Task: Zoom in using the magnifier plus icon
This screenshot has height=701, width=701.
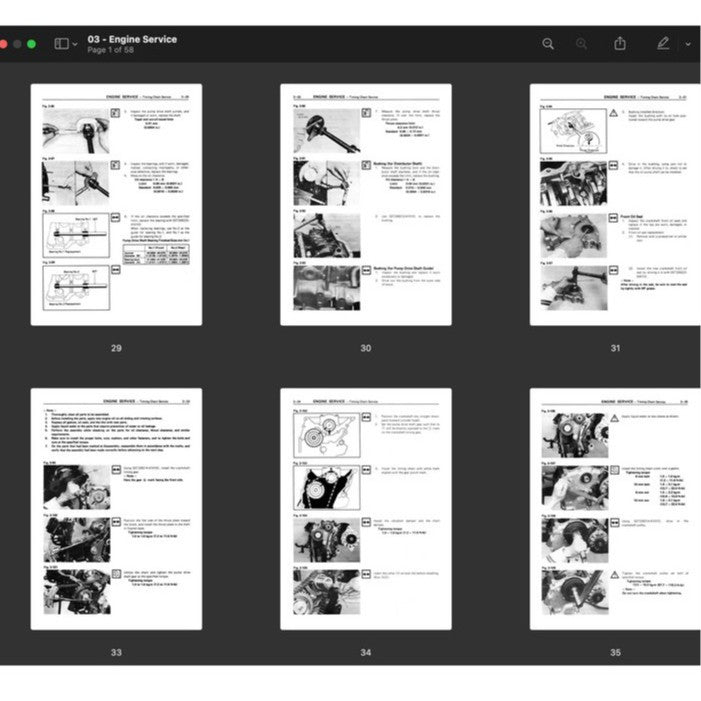Action: click(582, 44)
